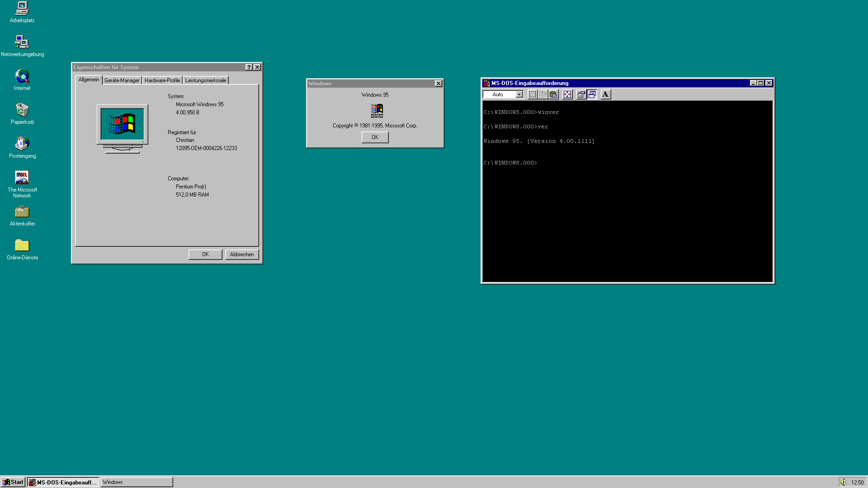868x488 pixels.
Task: Click the Arbeitsplatz desktop icon
Action: pyautogui.click(x=22, y=9)
